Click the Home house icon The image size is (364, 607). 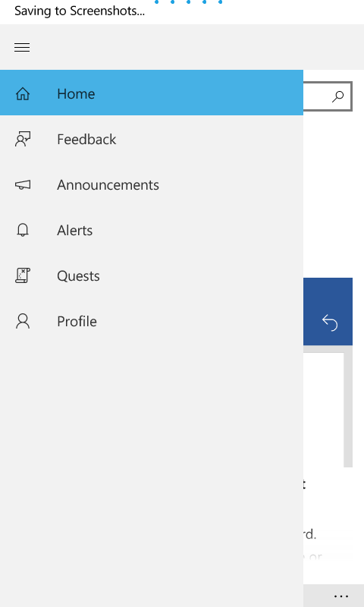click(x=23, y=93)
